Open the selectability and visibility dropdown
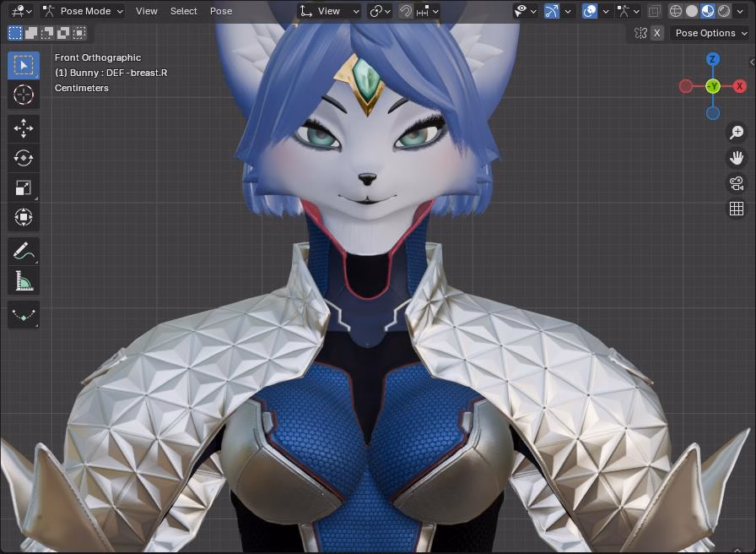The height and width of the screenshot is (554, 756). [x=525, y=11]
